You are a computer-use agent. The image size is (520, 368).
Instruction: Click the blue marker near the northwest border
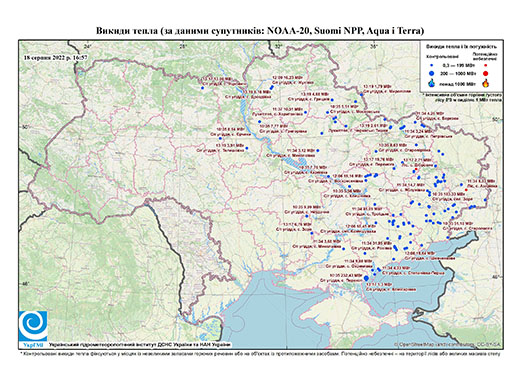tap(202, 88)
